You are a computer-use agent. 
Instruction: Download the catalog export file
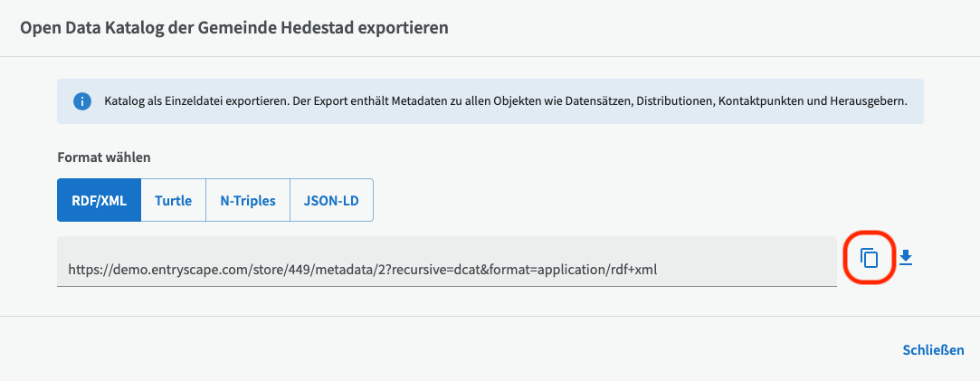tap(906, 258)
